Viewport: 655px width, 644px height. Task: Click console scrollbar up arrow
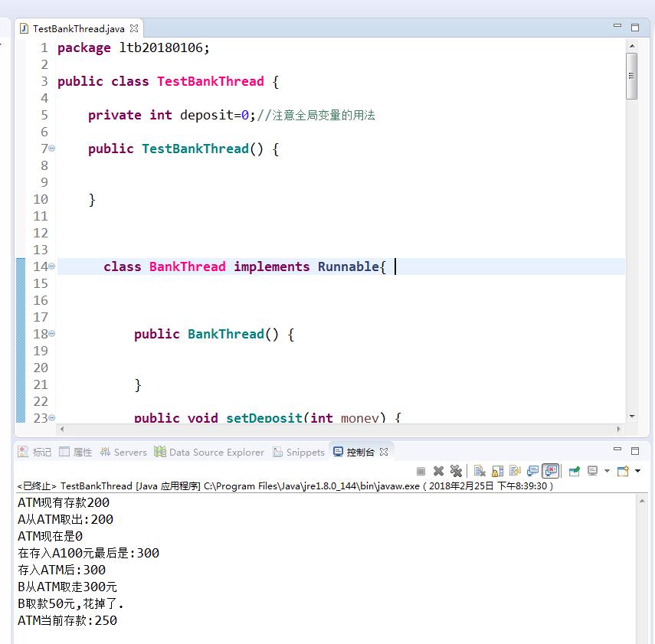[642, 500]
